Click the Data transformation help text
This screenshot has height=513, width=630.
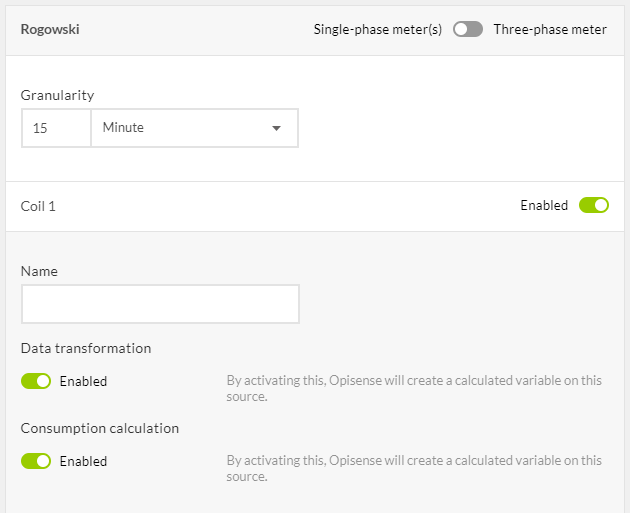414,388
